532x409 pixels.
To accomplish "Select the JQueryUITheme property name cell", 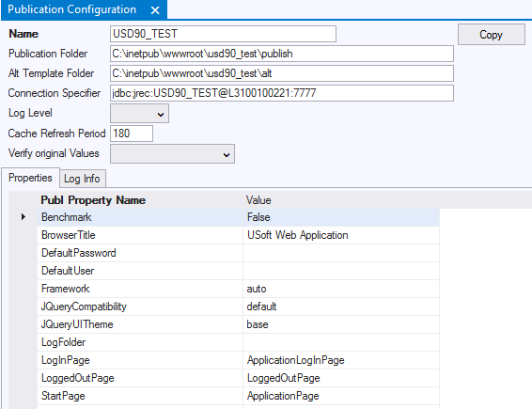I will pyautogui.click(x=140, y=324).
